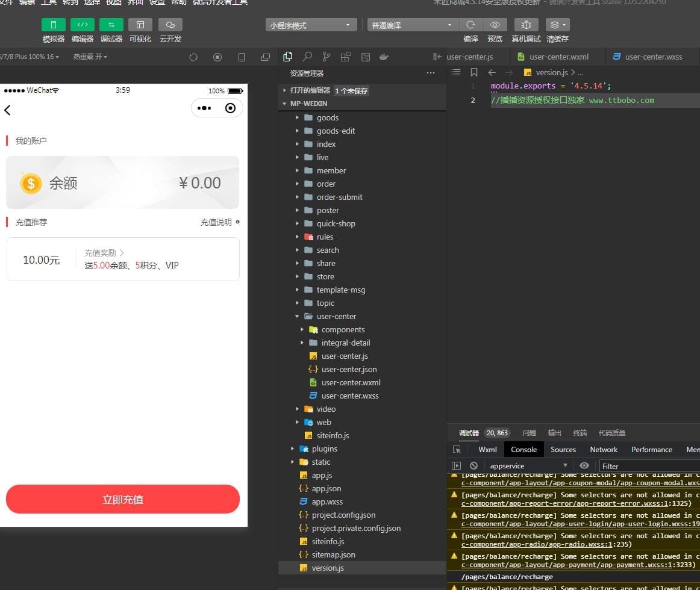Switch to the Network debugger tab
This screenshot has width=700, height=590.
tap(603, 449)
